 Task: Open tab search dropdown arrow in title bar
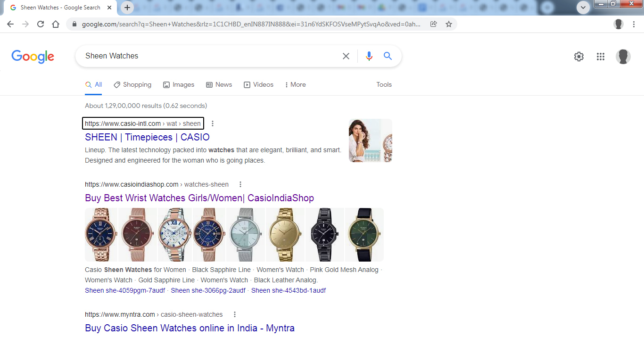583,8
